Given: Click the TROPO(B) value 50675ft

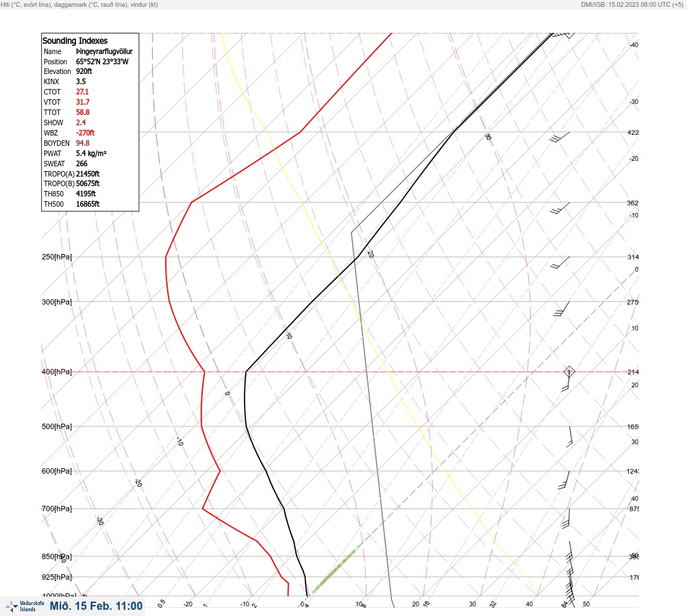Looking at the screenshot, I should coord(88,183).
